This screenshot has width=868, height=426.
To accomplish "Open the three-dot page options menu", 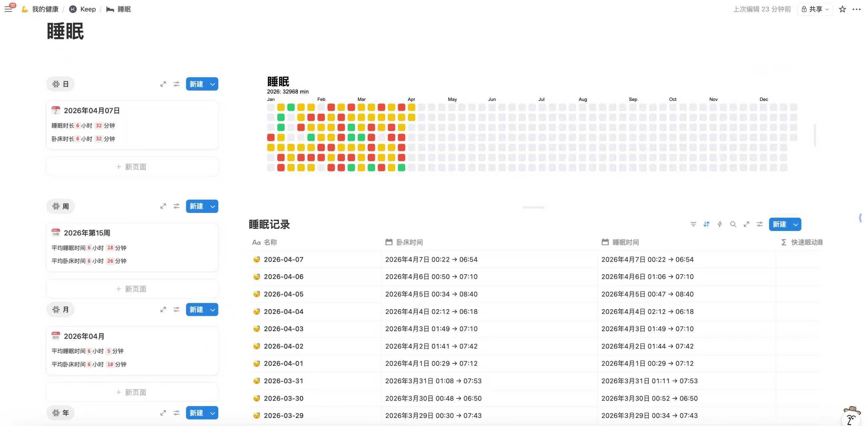I will click(856, 9).
